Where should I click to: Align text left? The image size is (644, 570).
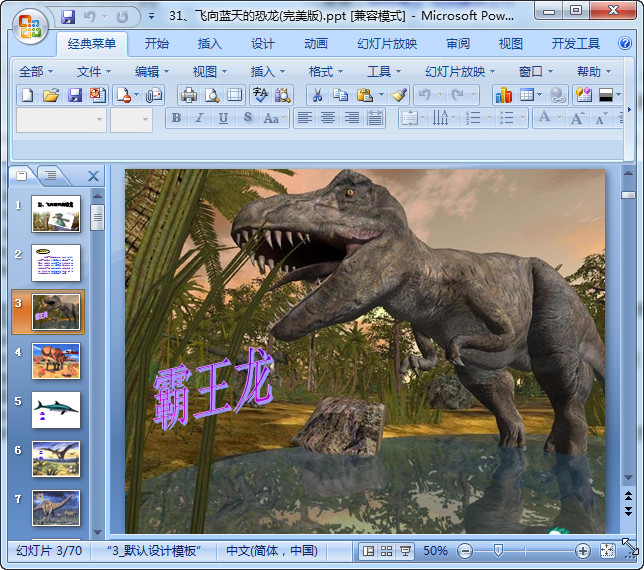coord(304,118)
